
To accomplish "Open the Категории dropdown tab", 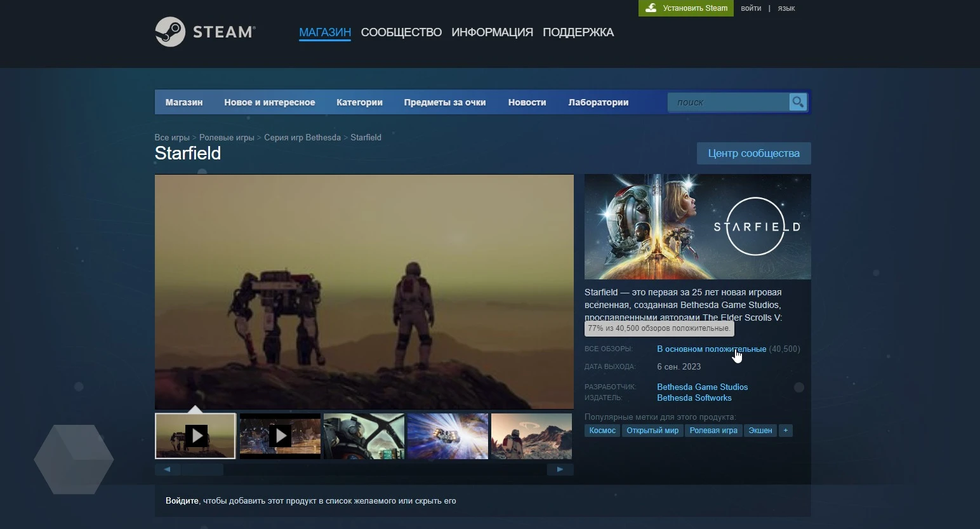I will (x=359, y=102).
